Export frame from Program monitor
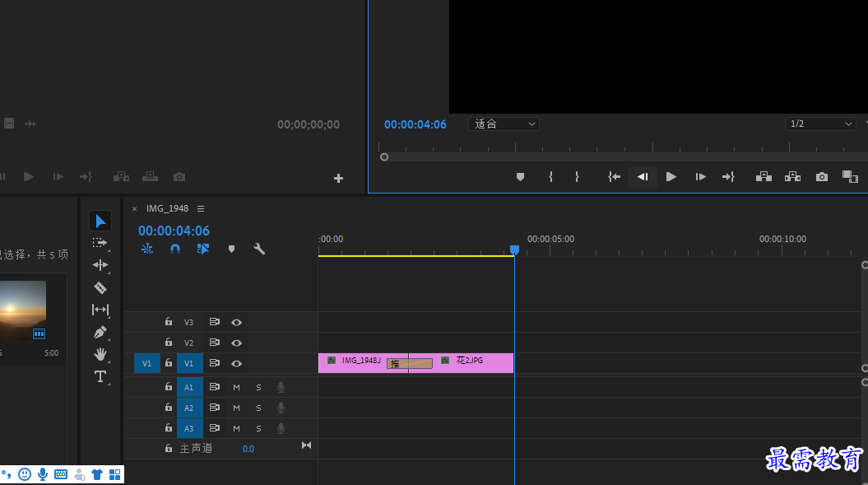The width and height of the screenshot is (868, 485). click(821, 177)
